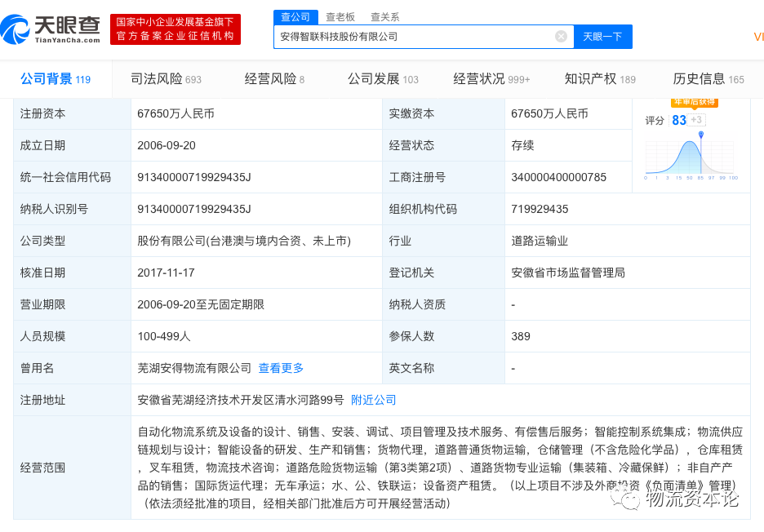
Task: Click the score distribution chart
Action: (690, 157)
